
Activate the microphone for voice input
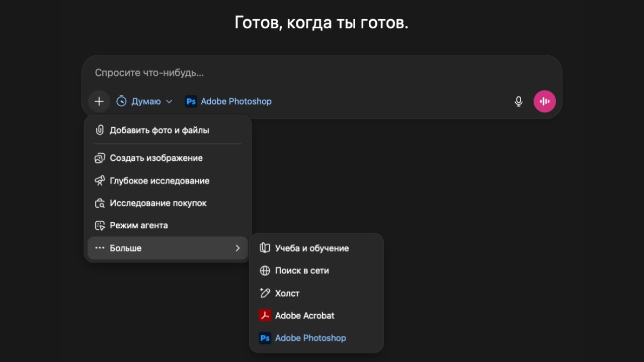click(x=518, y=101)
